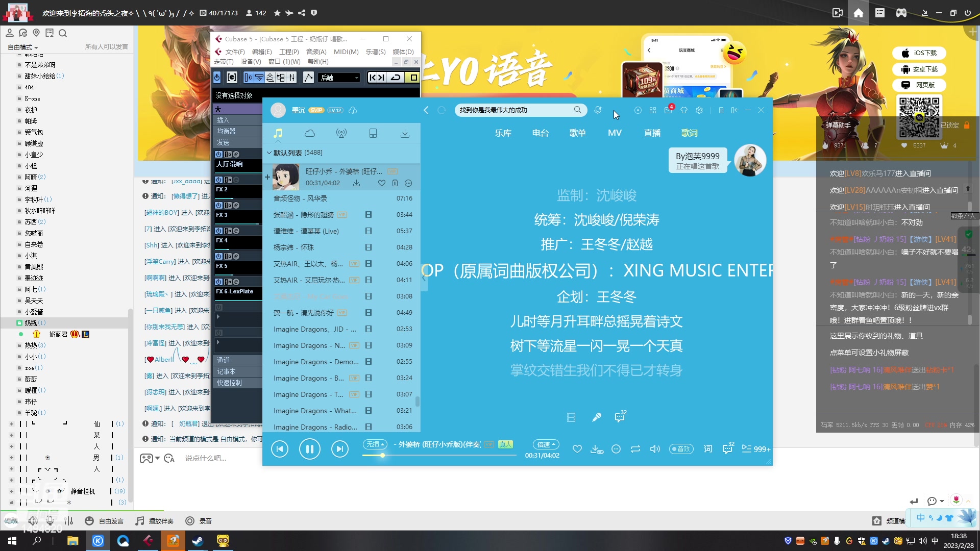Open the comment bubble below lyrics
Screen dimensions: 980x551
pos(620,417)
